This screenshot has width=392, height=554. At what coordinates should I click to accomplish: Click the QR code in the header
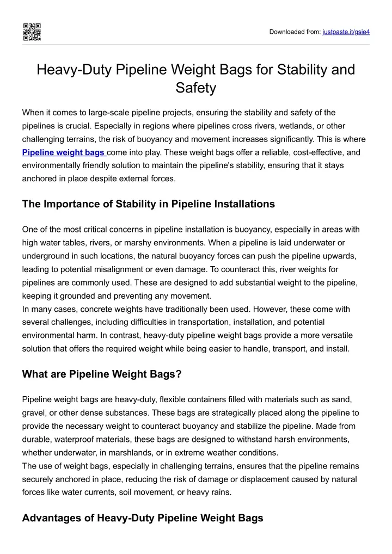tap(32, 32)
